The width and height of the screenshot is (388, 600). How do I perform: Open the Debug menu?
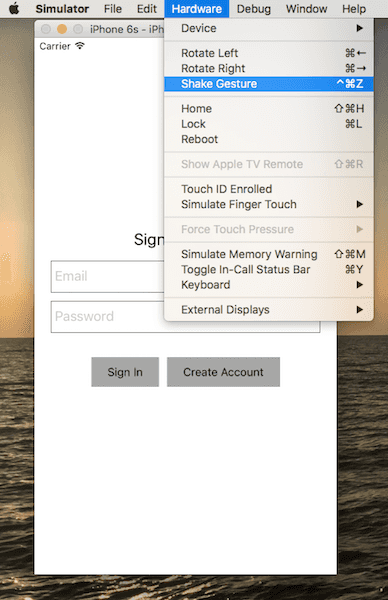tap(253, 9)
